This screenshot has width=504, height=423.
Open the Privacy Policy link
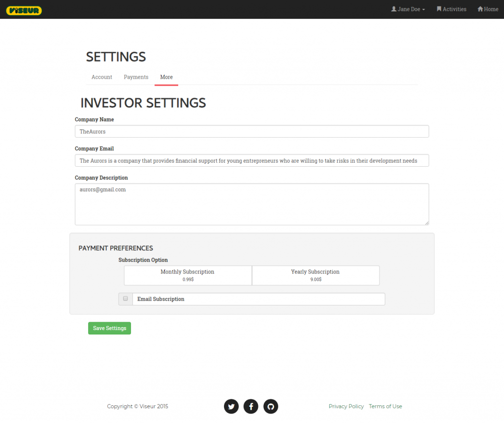(x=346, y=406)
